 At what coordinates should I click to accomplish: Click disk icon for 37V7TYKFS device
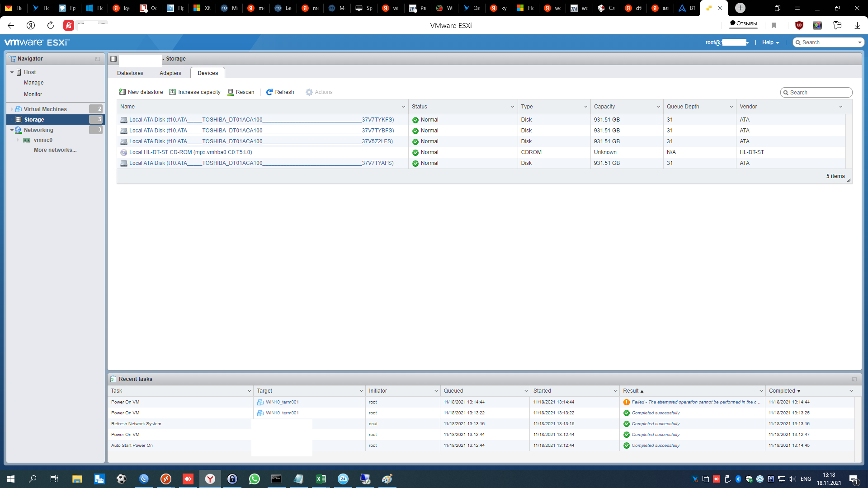pos(123,120)
